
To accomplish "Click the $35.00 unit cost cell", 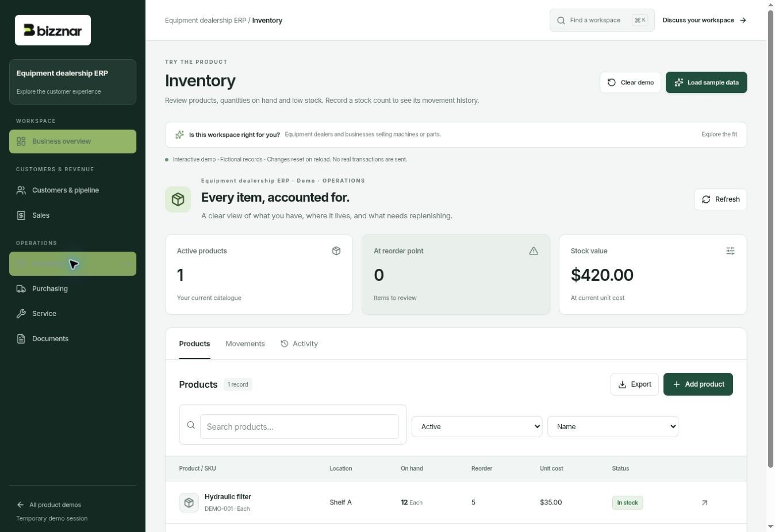I will 551,503.
